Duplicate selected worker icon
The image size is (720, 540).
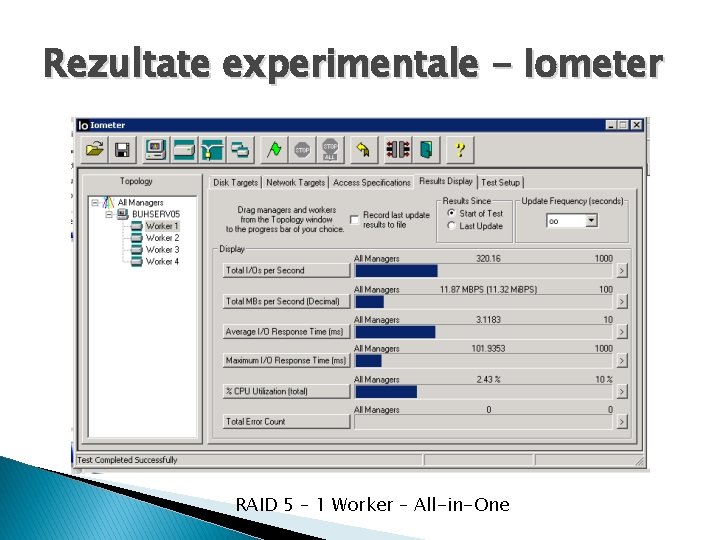pos(240,150)
